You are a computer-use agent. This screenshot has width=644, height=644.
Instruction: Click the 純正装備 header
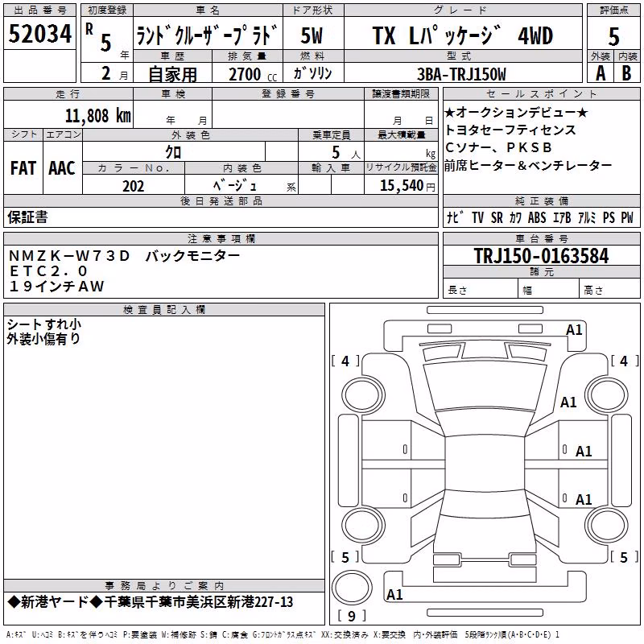point(542,200)
